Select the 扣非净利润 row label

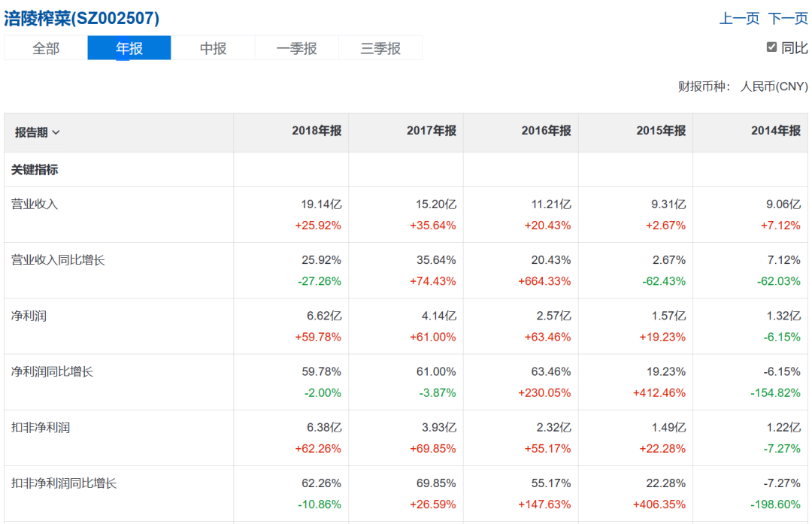click(x=41, y=428)
